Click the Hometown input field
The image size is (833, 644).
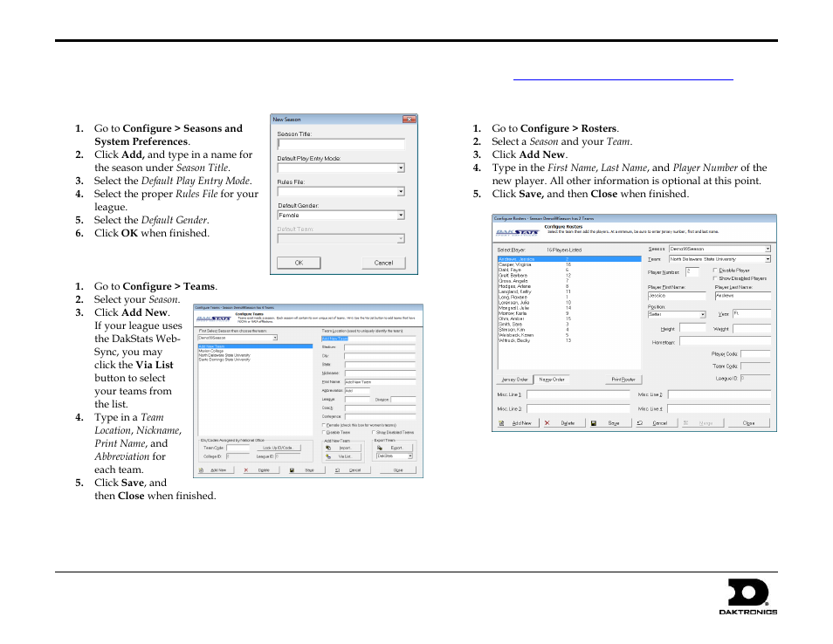(x=725, y=341)
